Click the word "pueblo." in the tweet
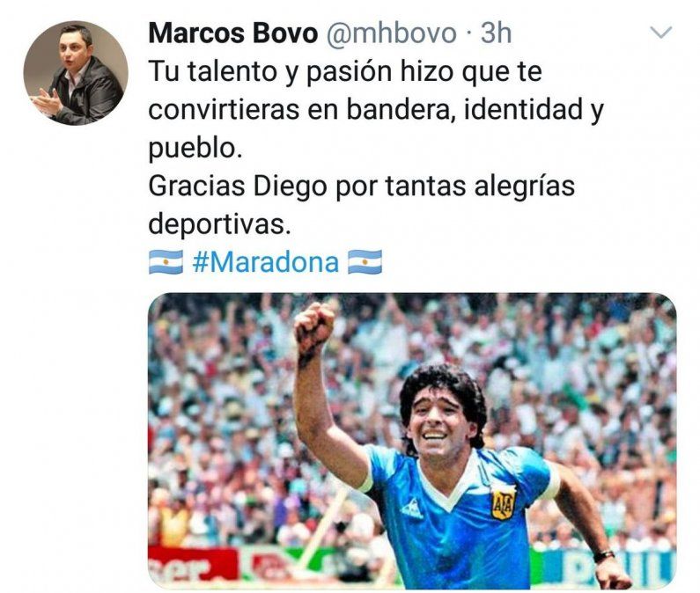 pos(195,148)
